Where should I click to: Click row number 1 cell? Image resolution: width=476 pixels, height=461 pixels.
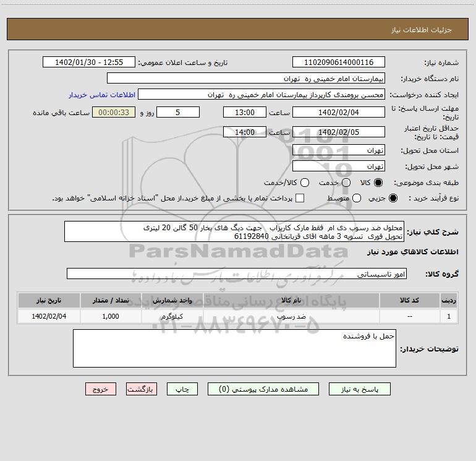449,316
